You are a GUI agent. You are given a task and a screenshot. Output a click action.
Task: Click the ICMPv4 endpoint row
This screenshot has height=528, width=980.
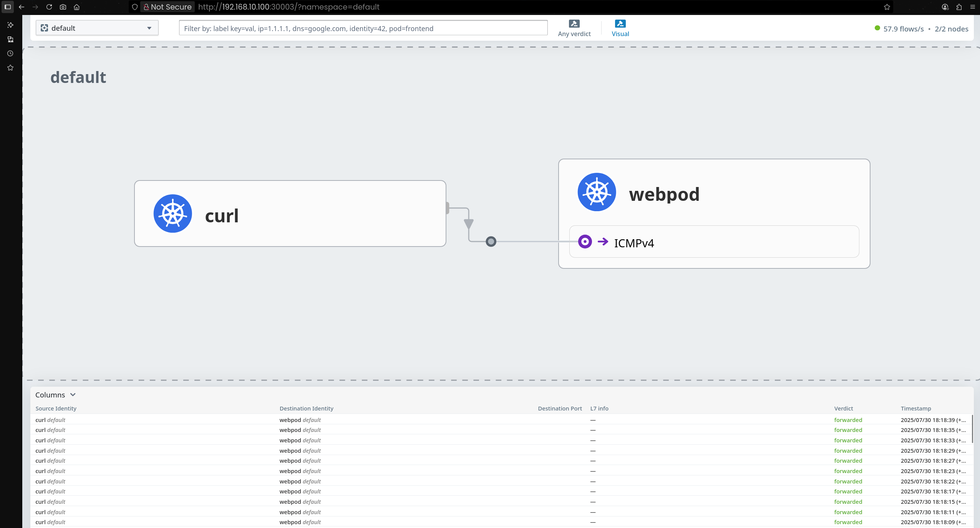[714, 242]
